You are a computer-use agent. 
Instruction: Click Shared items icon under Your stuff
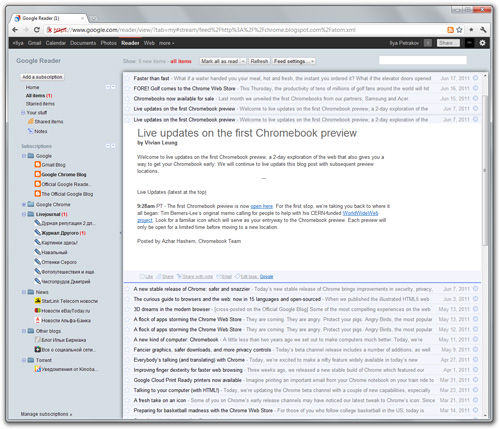(31, 121)
